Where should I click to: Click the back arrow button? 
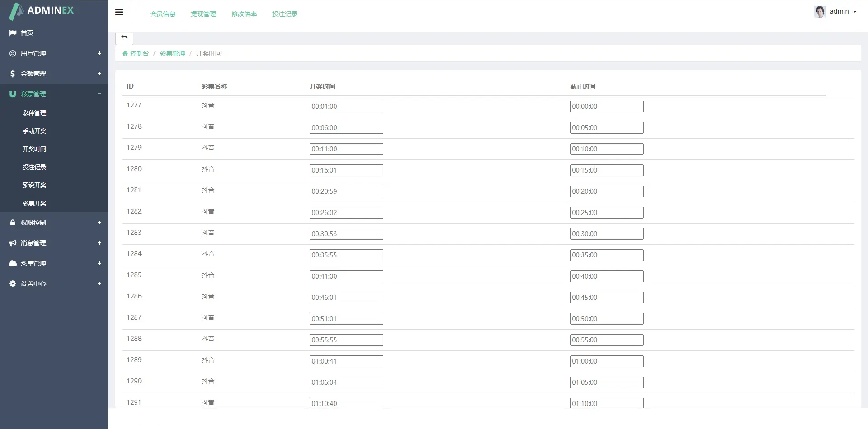pyautogui.click(x=124, y=37)
